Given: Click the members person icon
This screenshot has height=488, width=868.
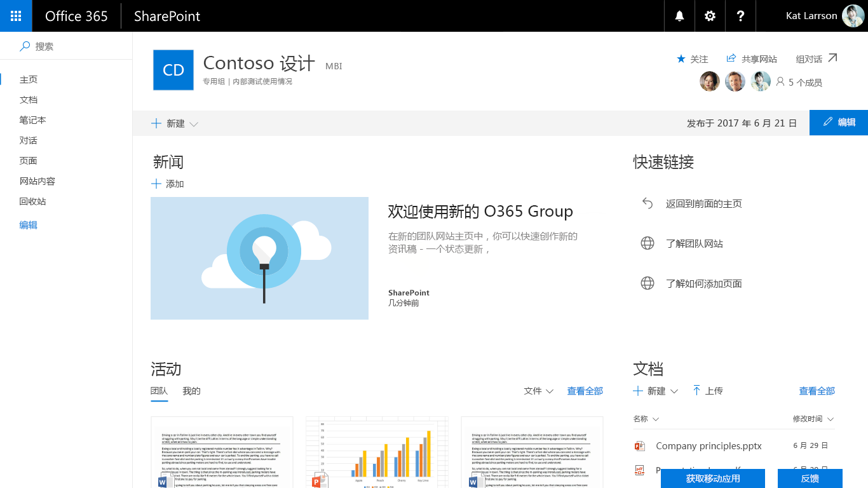Looking at the screenshot, I should point(780,82).
